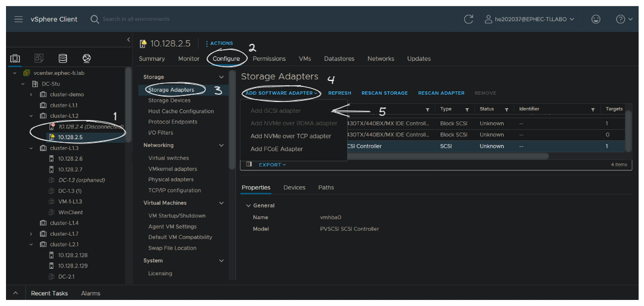The height and width of the screenshot is (306, 644).
Task: Click RESCAN STORAGE
Action: (x=384, y=93)
